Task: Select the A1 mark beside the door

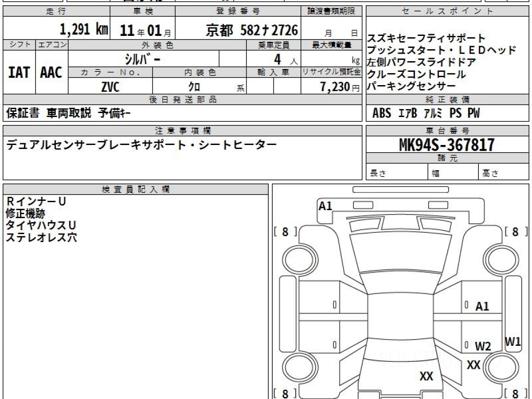Action: [x=482, y=306]
